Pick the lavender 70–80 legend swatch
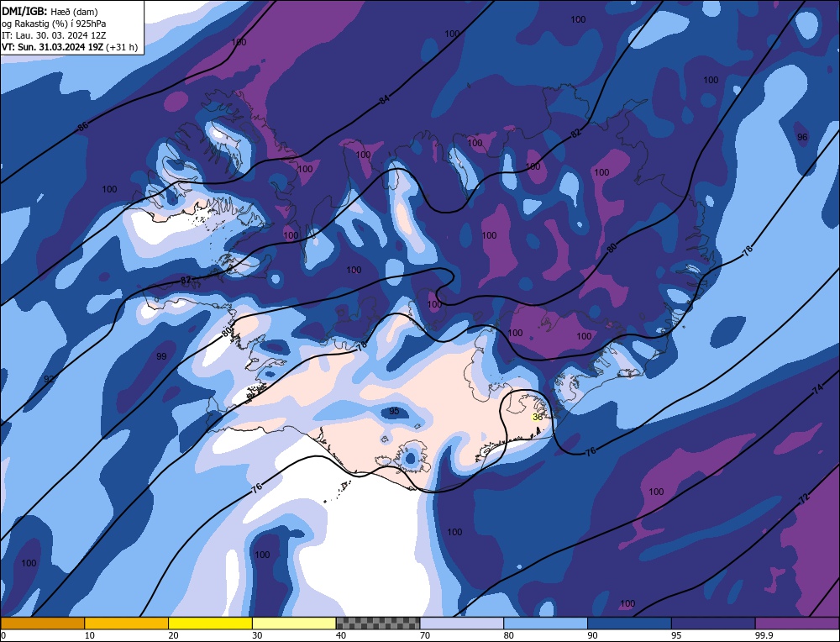This screenshot has width=840, height=642. [x=462, y=623]
